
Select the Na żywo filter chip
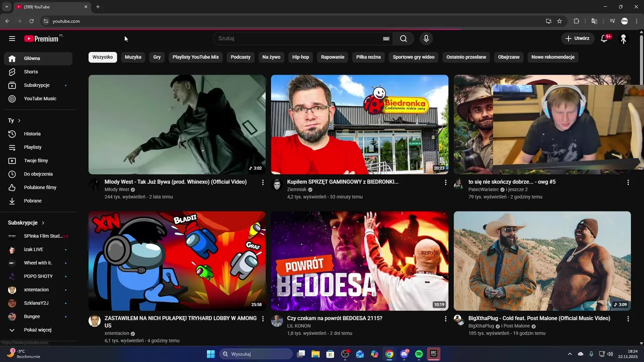pos(271,57)
